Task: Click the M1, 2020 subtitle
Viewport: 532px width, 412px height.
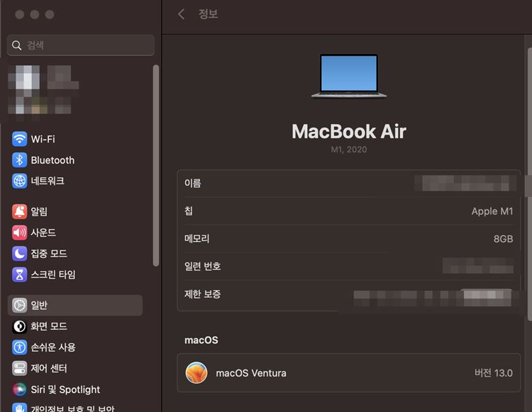Action: coord(349,150)
